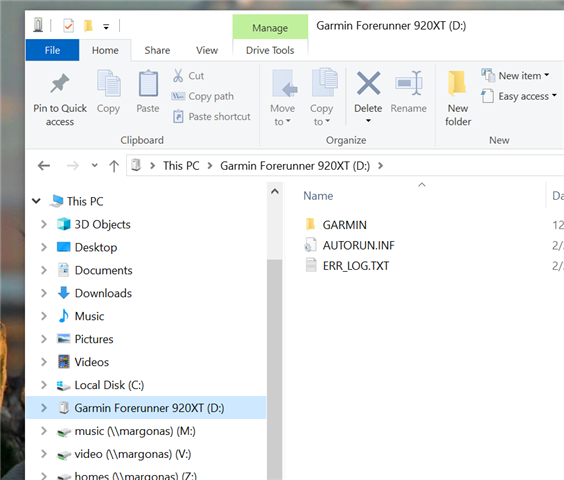This screenshot has height=480, width=564.
Task: Expand the Pictures tree node
Action: tap(44, 339)
